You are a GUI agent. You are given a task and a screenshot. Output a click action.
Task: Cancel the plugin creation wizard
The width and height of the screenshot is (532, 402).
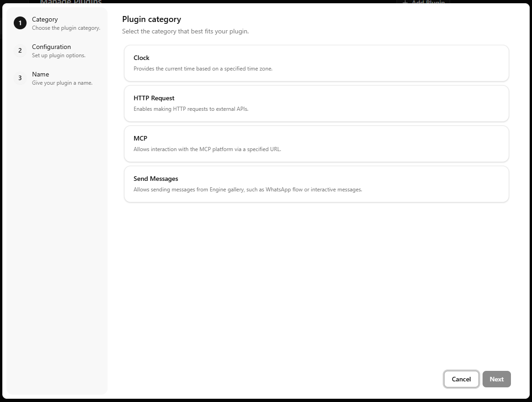tap(461, 379)
